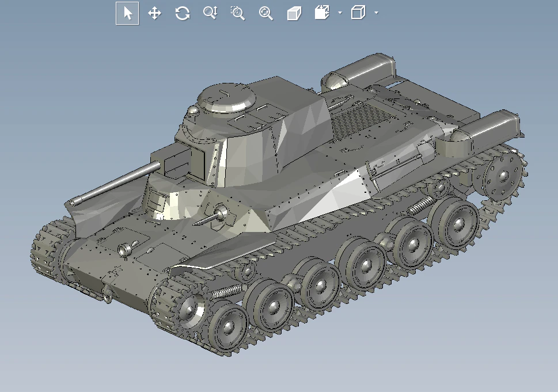The height and width of the screenshot is (392, 558).
Task: Activate the Rotate orbit tool
Action: [x=183, y=13]
